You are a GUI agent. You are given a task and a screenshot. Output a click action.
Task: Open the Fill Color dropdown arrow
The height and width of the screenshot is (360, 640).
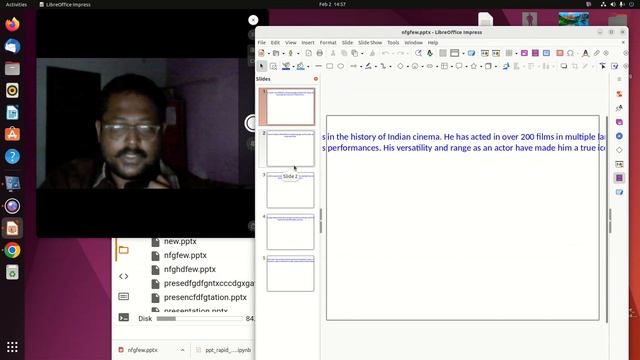(308, 66)
